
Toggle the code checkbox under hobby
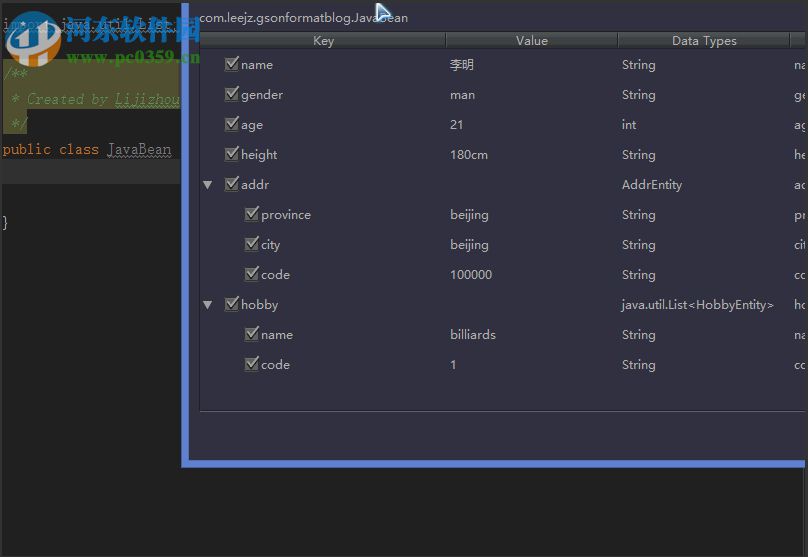click(252, 364)
